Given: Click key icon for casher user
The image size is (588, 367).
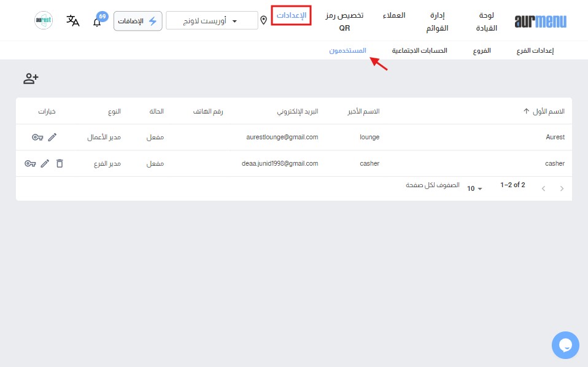Looking at the screenshot, I should point(30,163).
